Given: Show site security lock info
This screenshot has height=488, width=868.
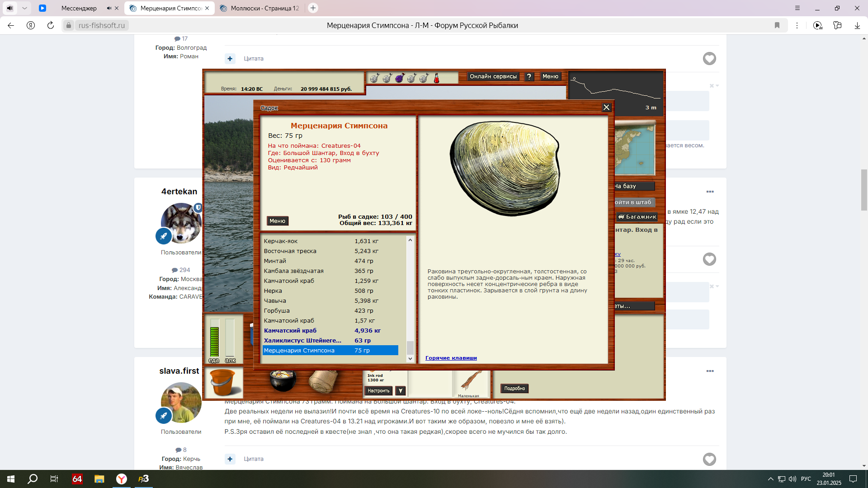Looking at the screenshot, I should 69,25.
